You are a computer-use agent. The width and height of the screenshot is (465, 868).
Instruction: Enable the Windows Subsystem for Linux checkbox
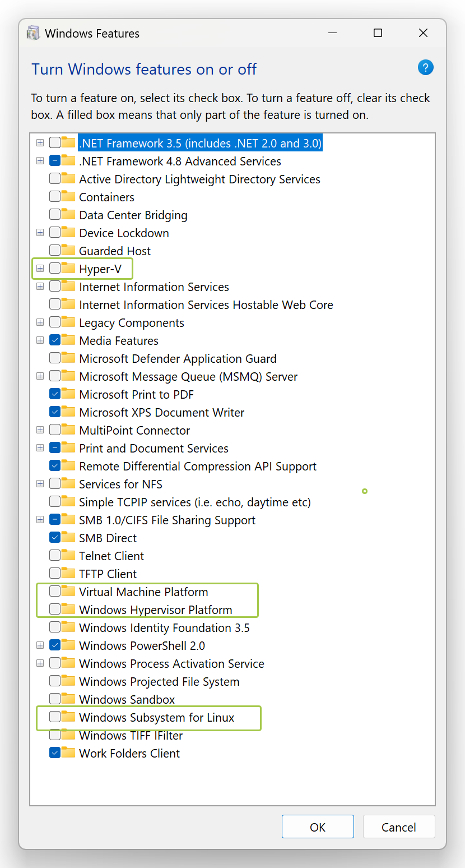click(55, 717)
